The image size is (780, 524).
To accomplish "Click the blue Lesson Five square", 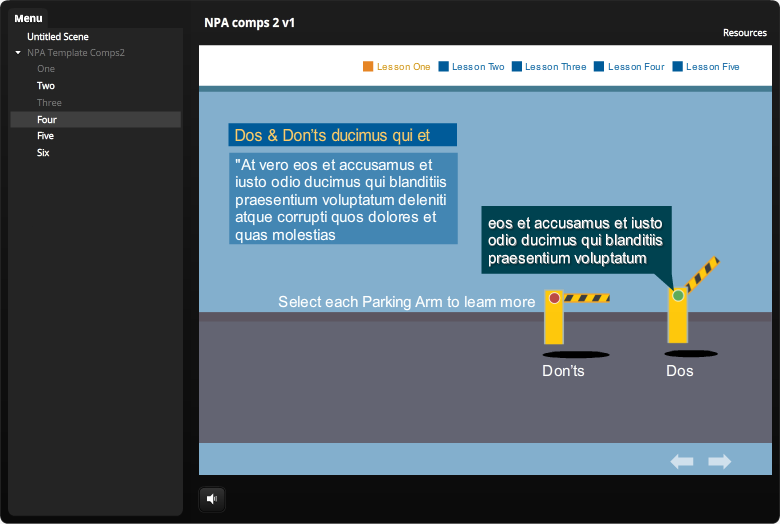I will tap(678, 67).
